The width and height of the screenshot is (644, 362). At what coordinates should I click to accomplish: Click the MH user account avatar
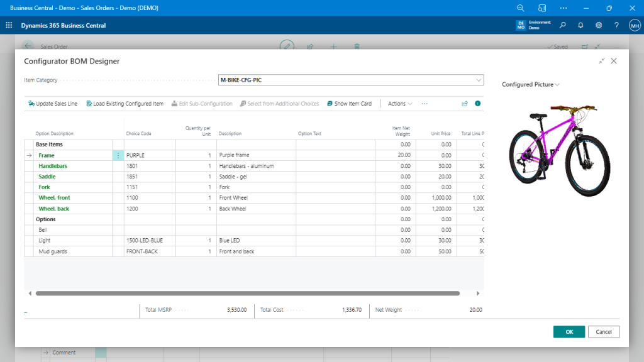(634, 25)
